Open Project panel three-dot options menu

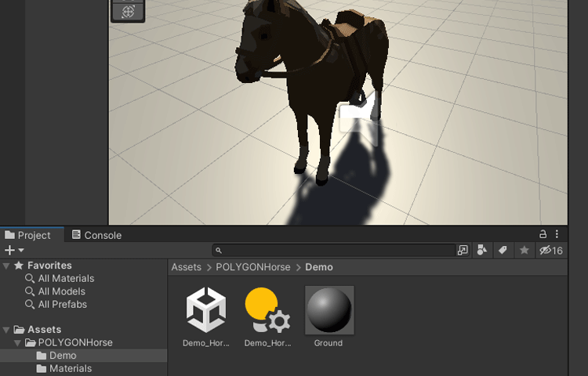click(x=557, y=234)
